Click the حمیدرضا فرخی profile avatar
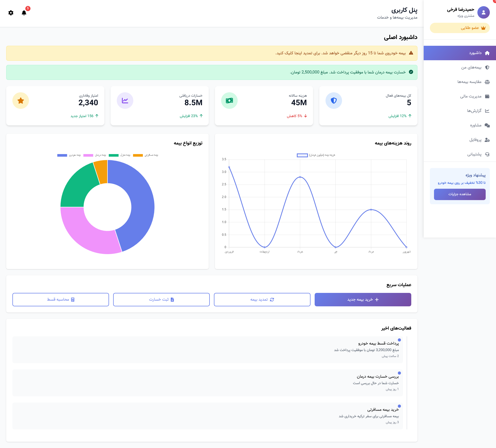The height and width of the screenshot is (448, 496). pyautogui.click(x=483, y=12)
